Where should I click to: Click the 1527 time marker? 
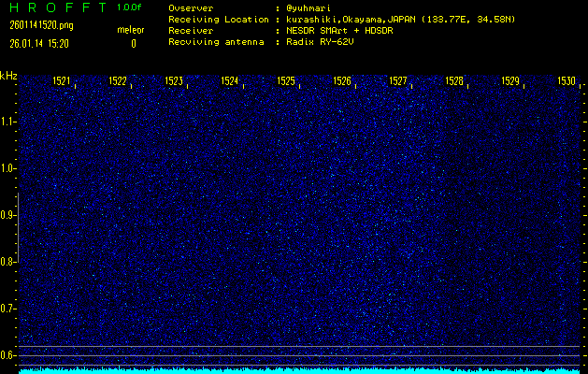[398, 81]
